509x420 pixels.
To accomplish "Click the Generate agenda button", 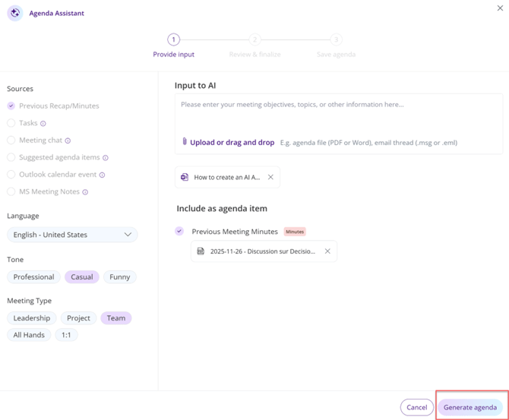I will click(469, 407).
